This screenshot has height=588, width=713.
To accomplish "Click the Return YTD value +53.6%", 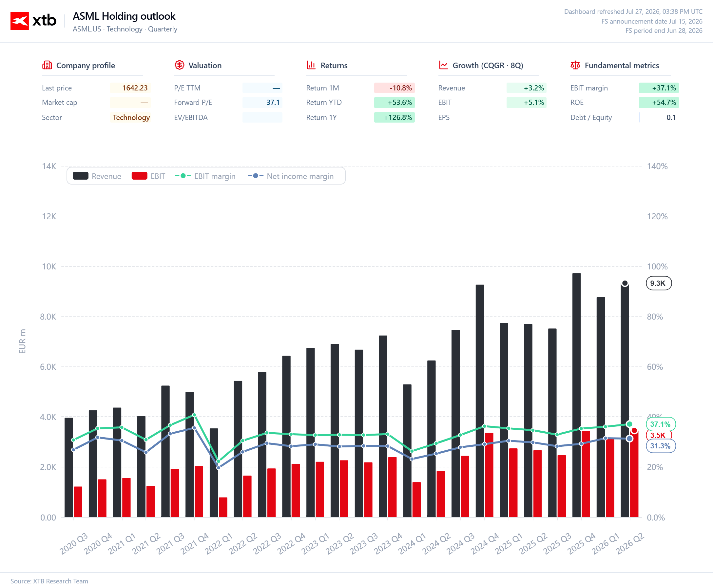I will [x=395, y=102].
